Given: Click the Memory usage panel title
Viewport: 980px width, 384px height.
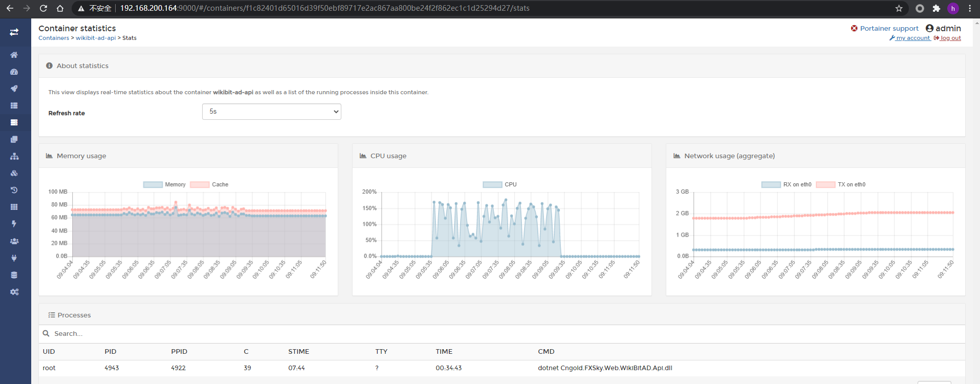Looking at the screenshot, I should coord(81,156).
